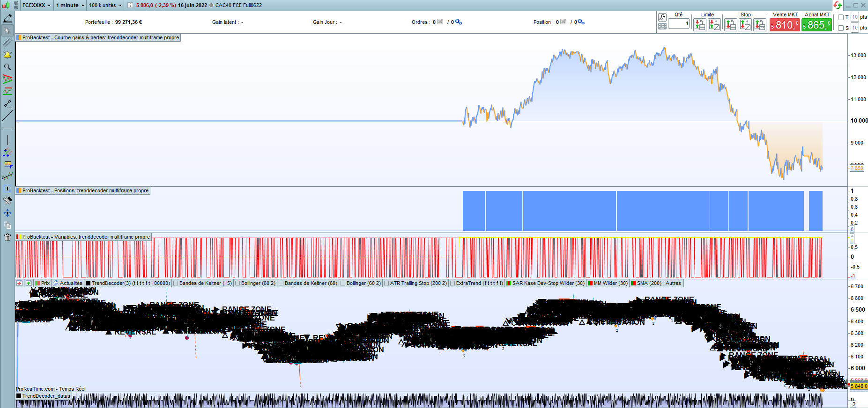This screenshot has height=408, width=868.
Task: Click ProBacktest Positions panel label
Action: click(x=83, y=190)
